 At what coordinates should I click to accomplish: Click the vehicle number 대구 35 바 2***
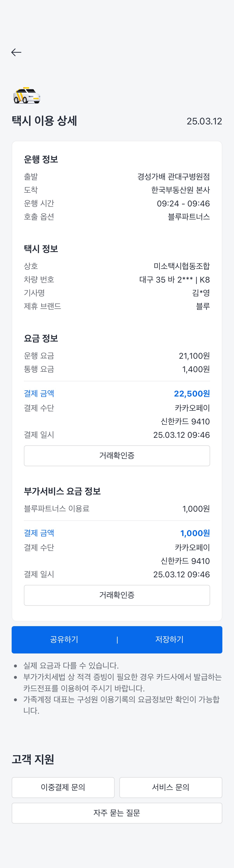point(166,280)
